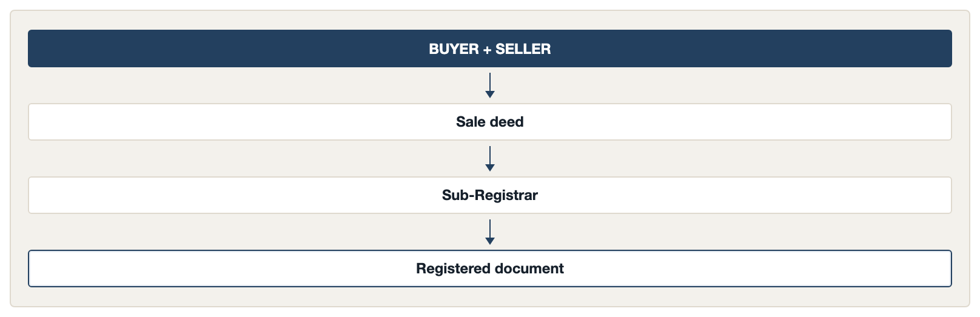Click the arrowhead above the Registered document box
The image size is (980, 317).
pyautogui.click(x=490, y=241)
